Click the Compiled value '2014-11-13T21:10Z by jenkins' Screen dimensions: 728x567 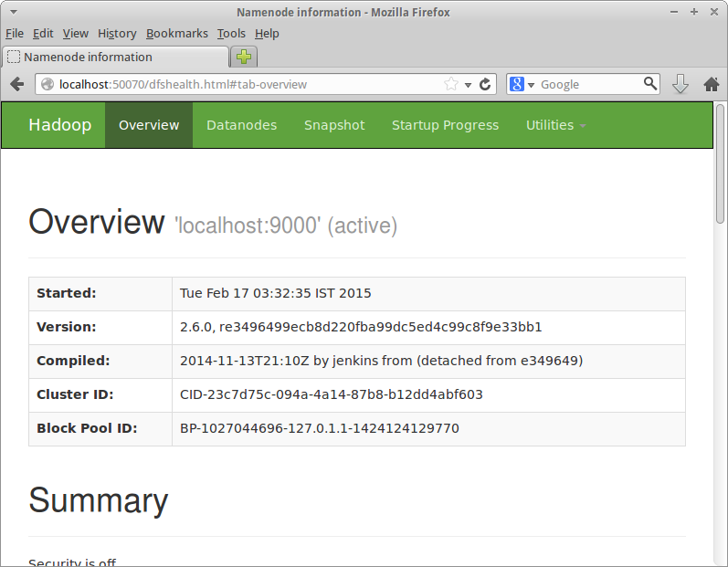[296, 361]
